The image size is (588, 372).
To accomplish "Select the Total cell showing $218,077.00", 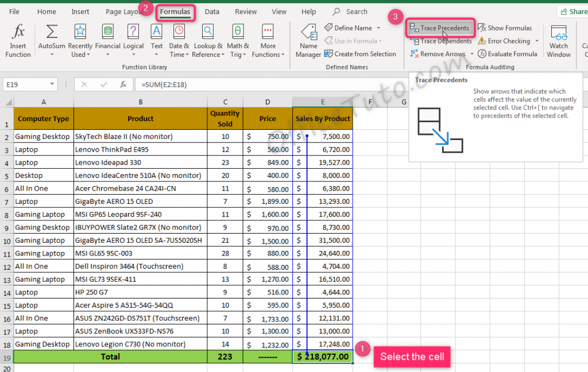I will click(322, 356).
